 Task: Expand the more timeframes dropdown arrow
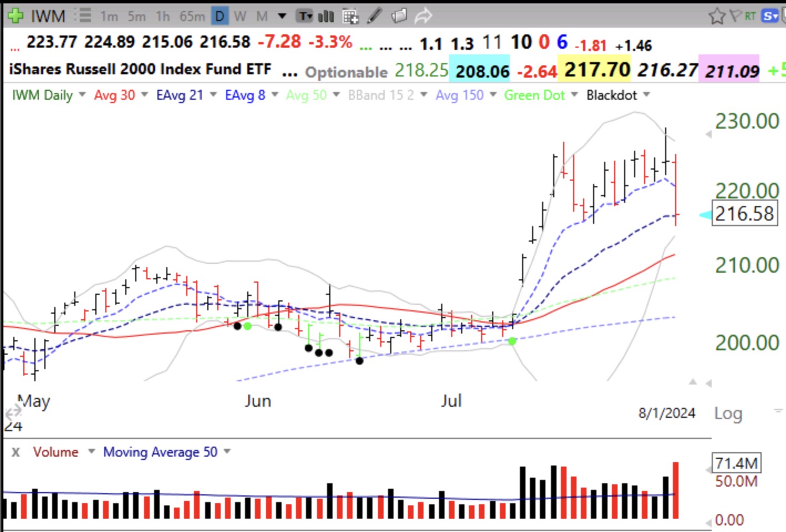pos(282,16)
